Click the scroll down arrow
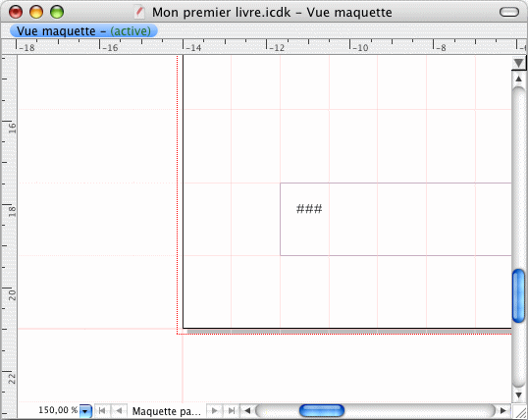Viewport: 528px width, 420px height. pyautogui.click(x=518, y=395)
